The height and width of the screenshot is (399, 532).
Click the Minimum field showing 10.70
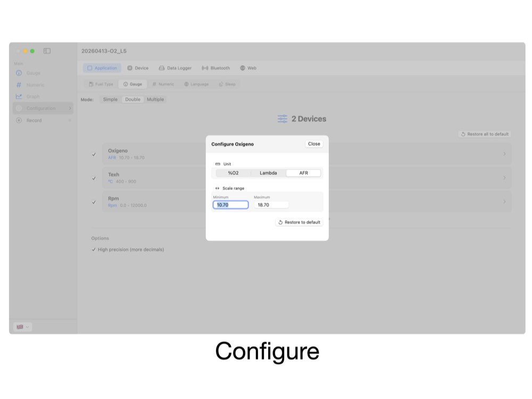click(x=231, y=205)
